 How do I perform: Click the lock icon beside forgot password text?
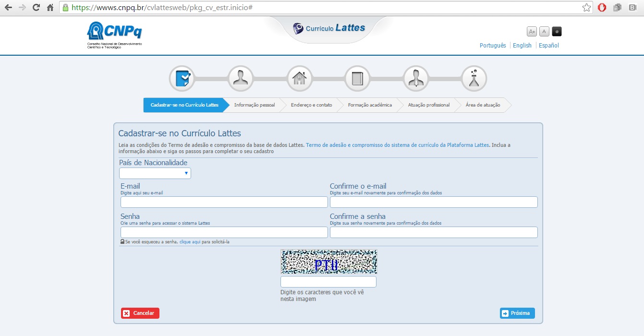(x=122, y=242)
